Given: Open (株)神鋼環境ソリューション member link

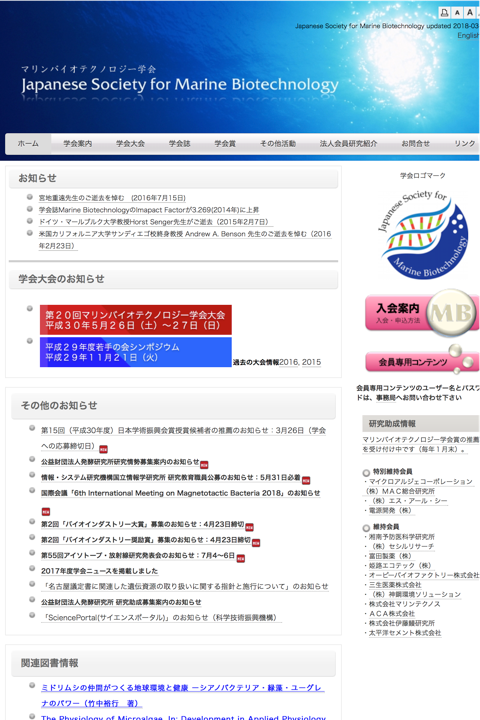Looking at the screenshot, I should pos(415,595).
